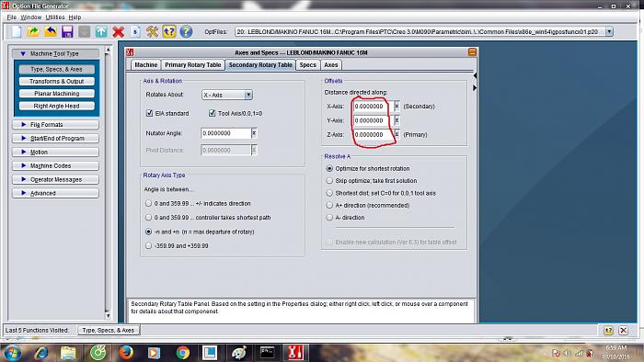Switch to Machine tab

point(145,65)
